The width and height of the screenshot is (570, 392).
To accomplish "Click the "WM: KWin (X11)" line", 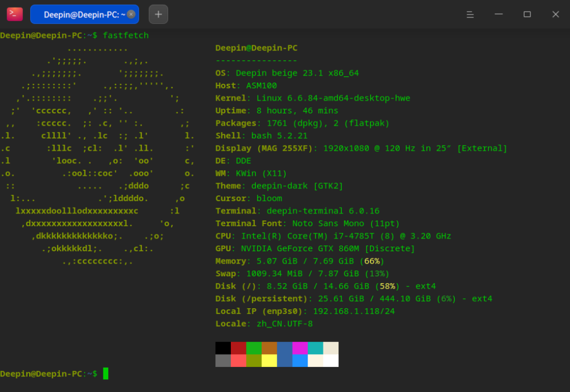I will (x=251, y=173).
